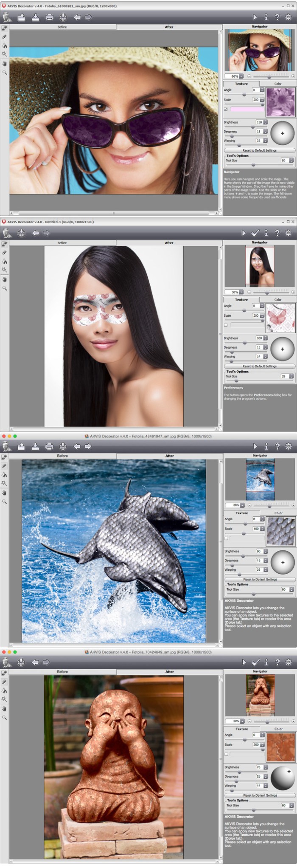
Task: Tick the checkbox under Scale in the statue window
Action: pyautogui.click(x=226, y=754)
